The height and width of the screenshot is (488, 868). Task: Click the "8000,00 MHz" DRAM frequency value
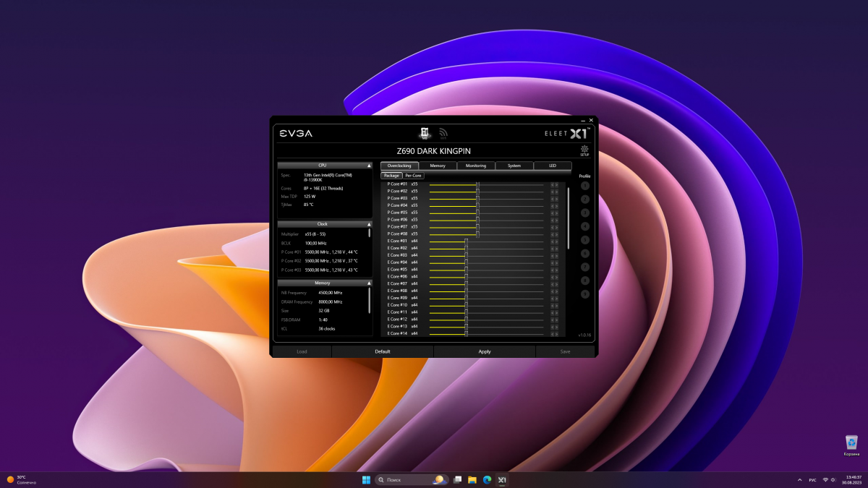pyautogui.click(x=331, y=301)
